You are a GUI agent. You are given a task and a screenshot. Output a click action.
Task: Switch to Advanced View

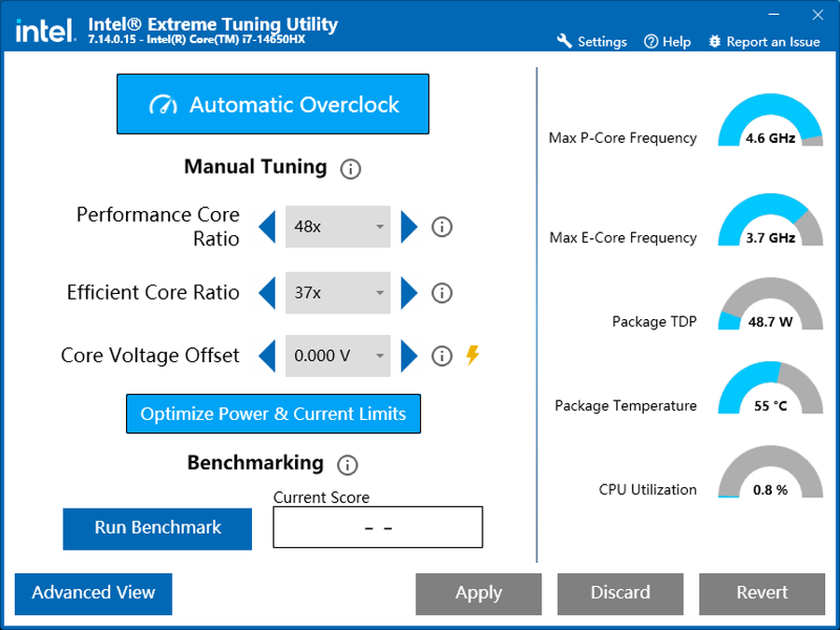pos(93,594)
